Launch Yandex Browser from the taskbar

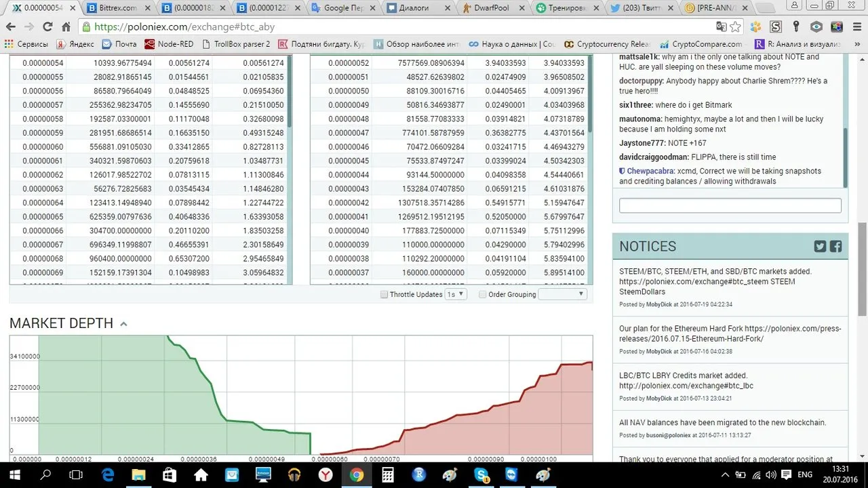(325, 475)
